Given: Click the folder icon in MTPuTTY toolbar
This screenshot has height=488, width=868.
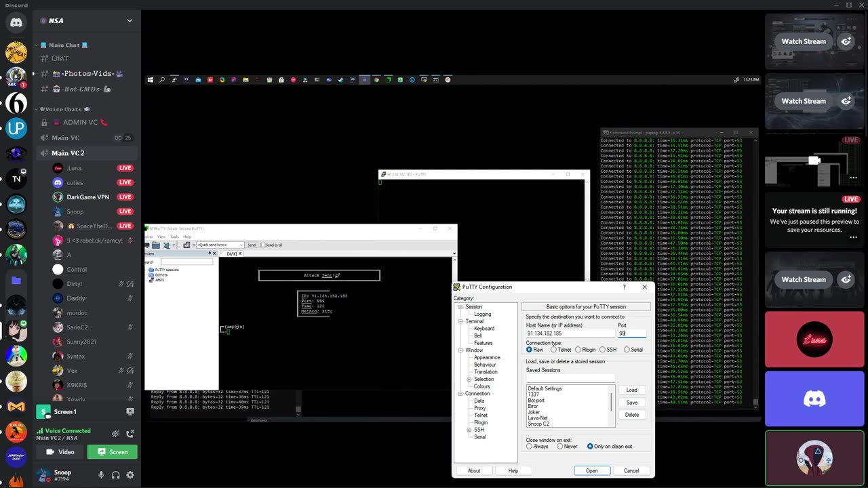Looking at the screenshot, I should (155, 245).
